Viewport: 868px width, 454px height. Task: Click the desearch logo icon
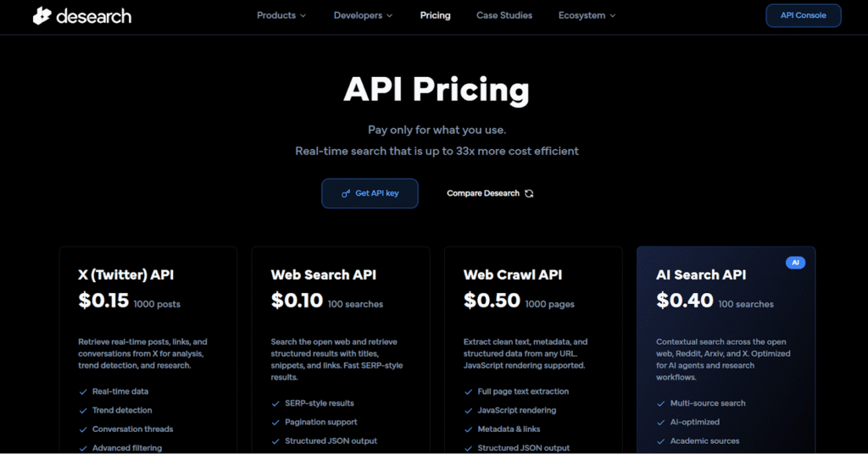42,15
